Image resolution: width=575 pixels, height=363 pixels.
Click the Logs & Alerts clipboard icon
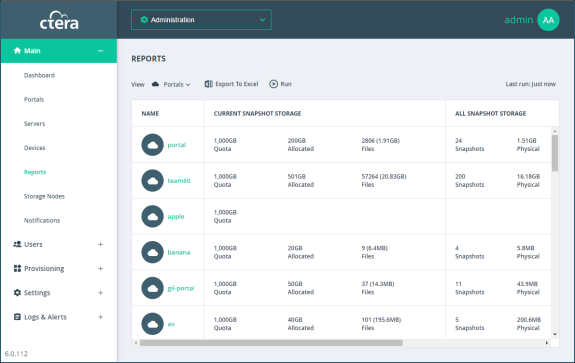[17, 317]
